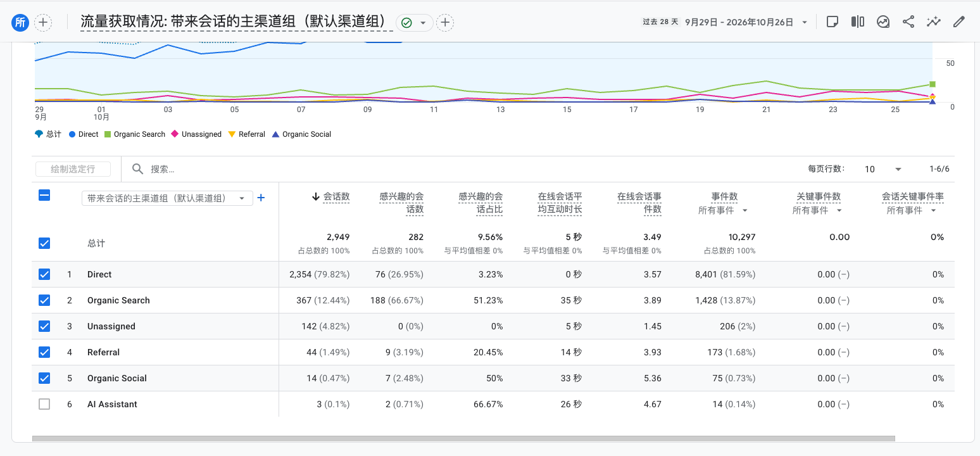Screen dimensions: 980x456
Task: Share this report
Action: click(908, 22)
